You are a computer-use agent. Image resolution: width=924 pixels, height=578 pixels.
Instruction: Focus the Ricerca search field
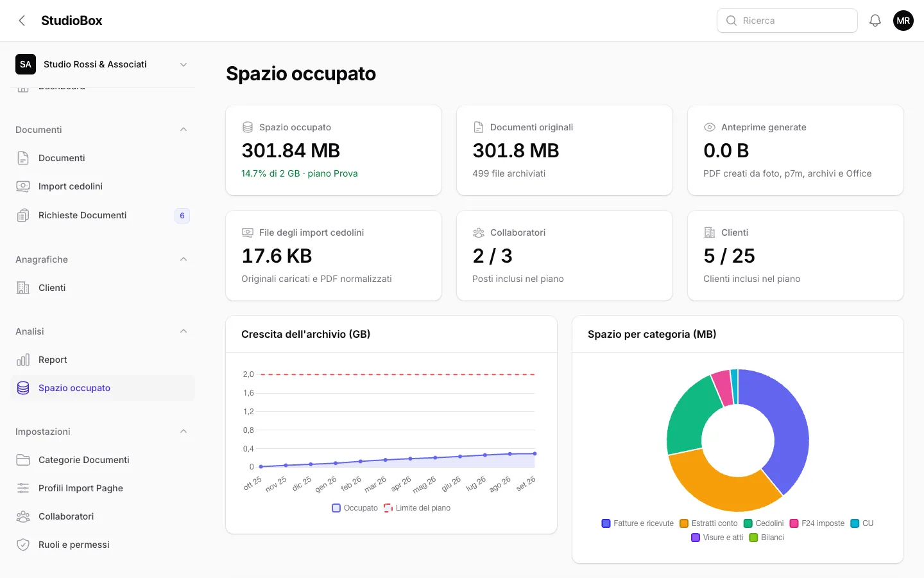pyautogui.click(x=787, y=21)
